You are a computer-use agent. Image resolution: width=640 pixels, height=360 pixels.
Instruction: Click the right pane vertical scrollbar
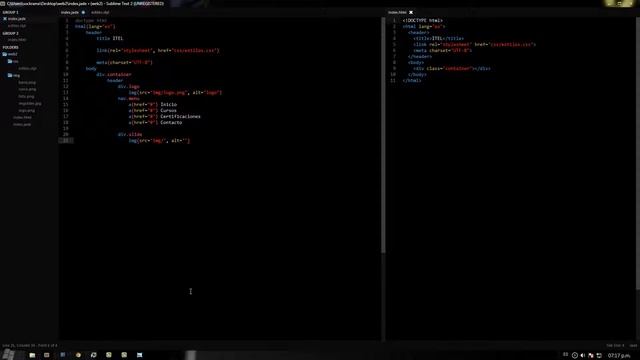pos(638,154)
